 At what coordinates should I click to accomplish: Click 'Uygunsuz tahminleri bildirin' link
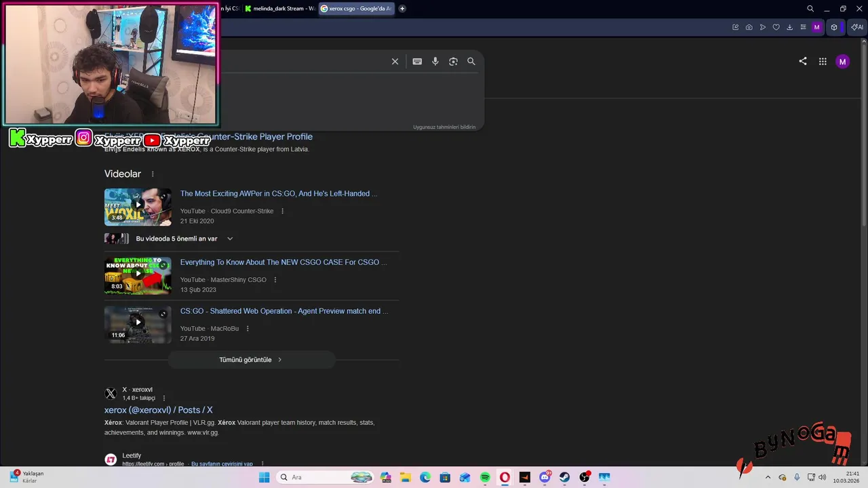pos(444,127)
